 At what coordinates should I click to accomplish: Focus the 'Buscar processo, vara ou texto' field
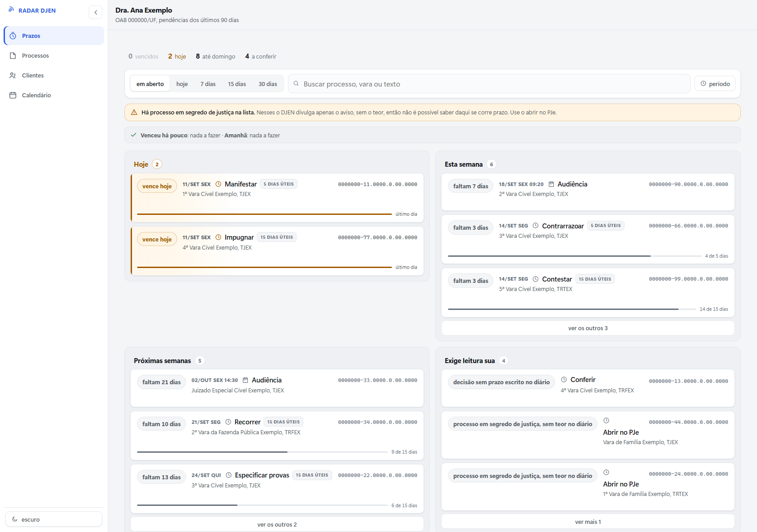[x=489, y=84]
